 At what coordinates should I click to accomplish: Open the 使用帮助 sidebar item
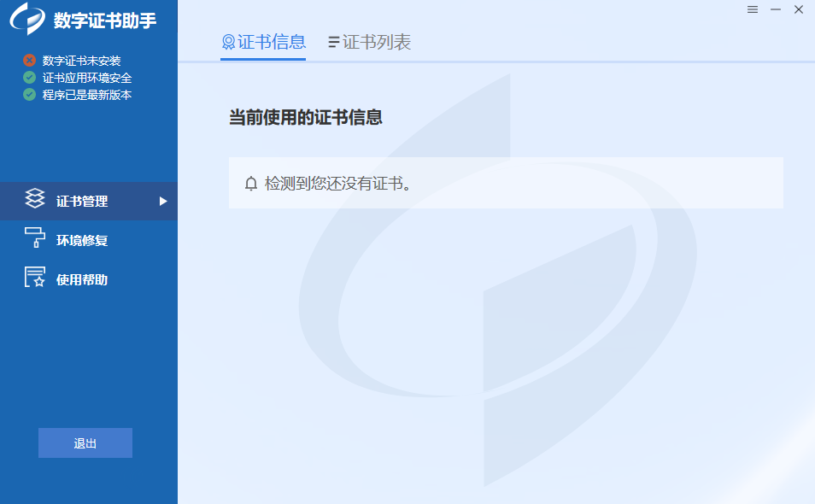tap(82, 279)
